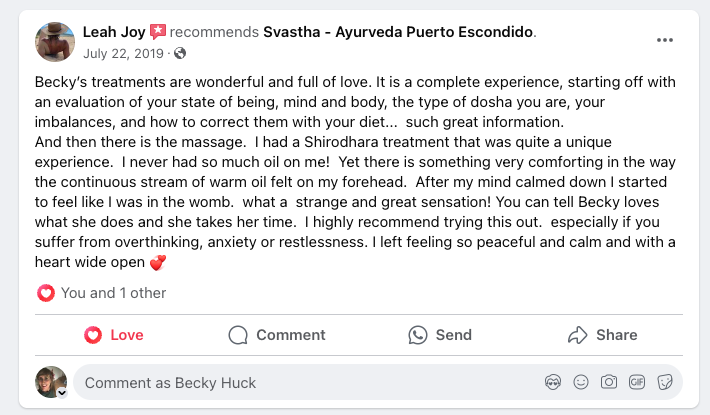
Task: Click the public globe audience icon
Action: tap(180, 53)
